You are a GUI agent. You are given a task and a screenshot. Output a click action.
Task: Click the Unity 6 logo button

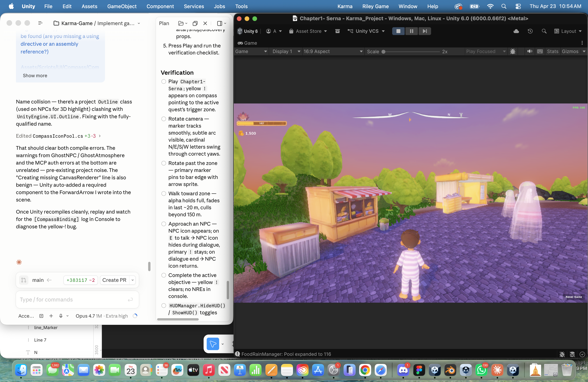coord(248,31)
